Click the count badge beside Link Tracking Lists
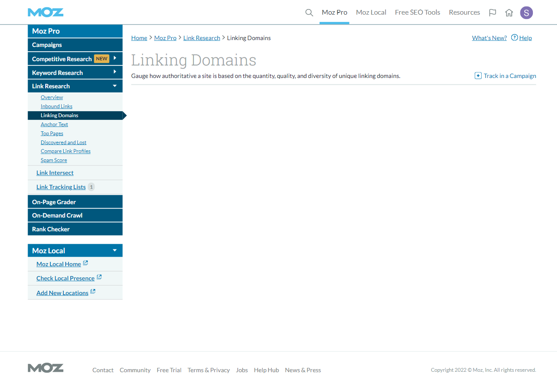Viewport: 557px width, 392px height. point(91,187)
